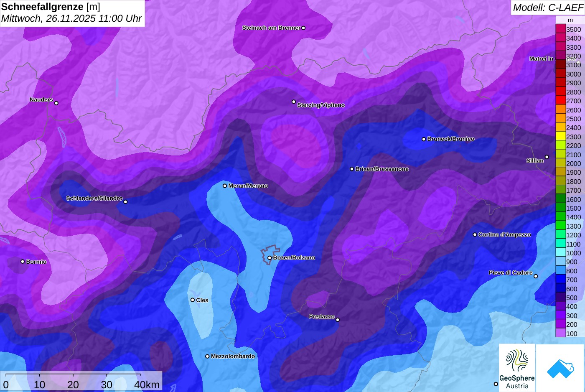
Task: Click the legend value '1200'
Action: (574, 235)
